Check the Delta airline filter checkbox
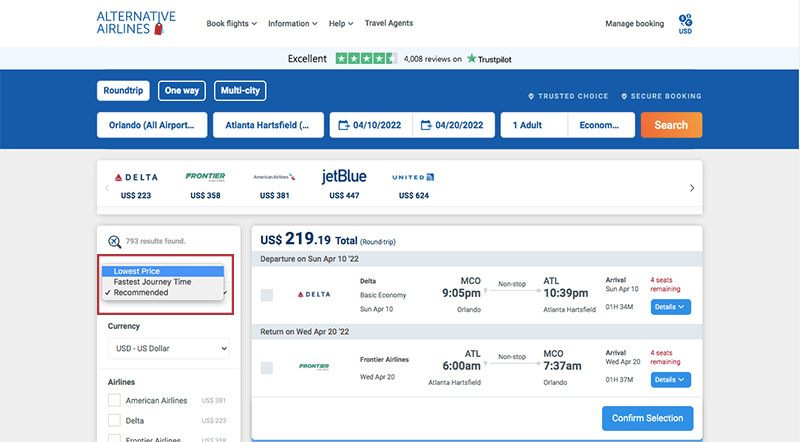 pos(114,421)
